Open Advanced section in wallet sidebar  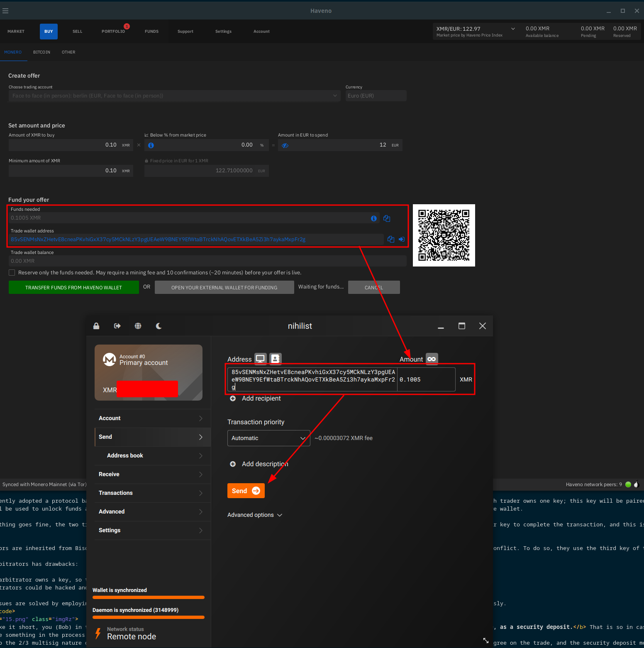point(153,512)
